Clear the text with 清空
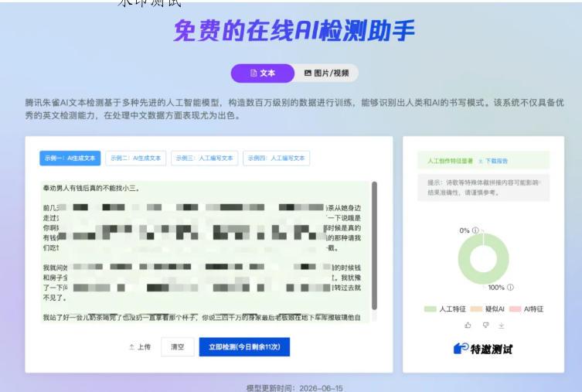The image size is (582, 392). tap(178, 347)
